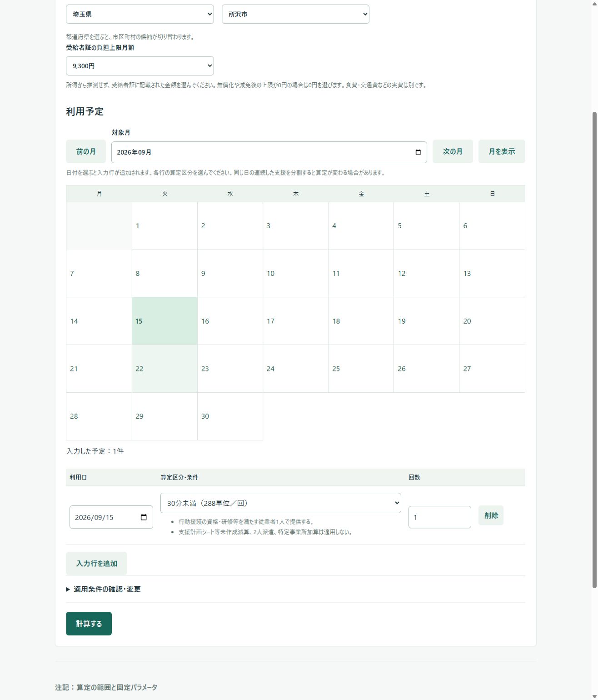Click the page vertical scrollbar thumb
Viewport: 598px width, 700px height.
594,350
